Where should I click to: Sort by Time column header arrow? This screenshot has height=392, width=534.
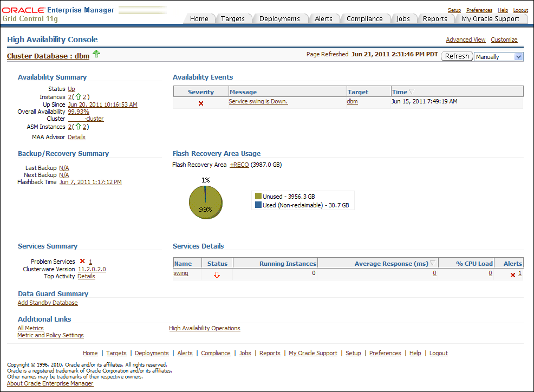tap(411, 92)
